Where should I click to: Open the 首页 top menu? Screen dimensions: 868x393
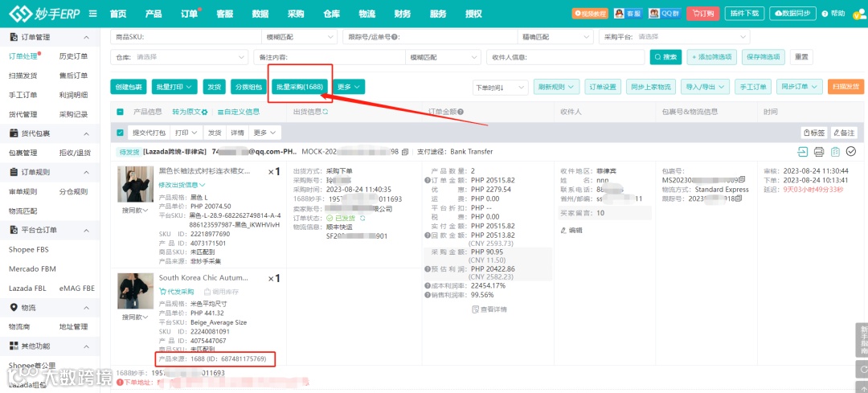(x=118, y=14)
